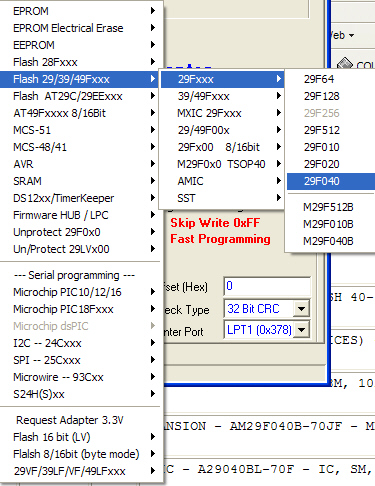Screen dimensions: 375x486
Task: Choose the M29F040B device
Action: (x=331, y=241)
